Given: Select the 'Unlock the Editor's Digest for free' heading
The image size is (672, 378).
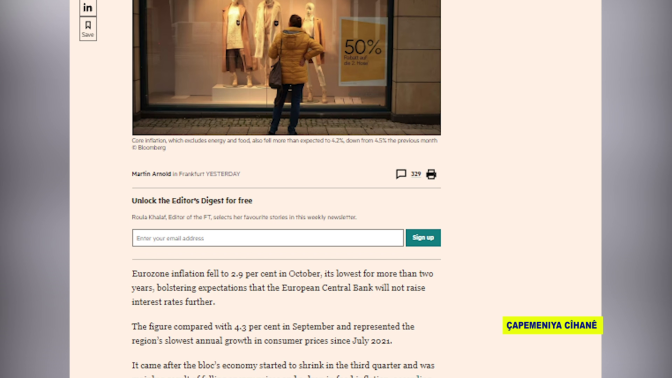Looking at the screenshot, I should point(192,201).
